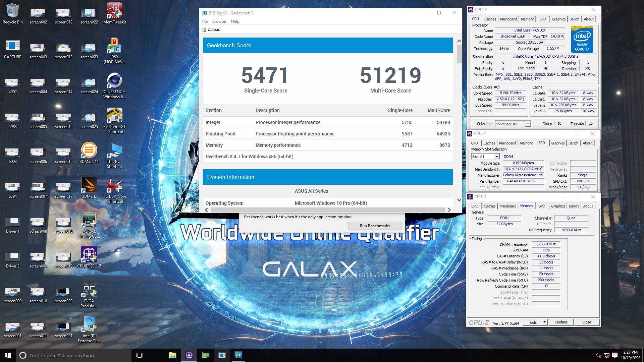Click the Upload icon in Geekbench
The image size is (644, 362).
pyautogui.click(x=204, y=29)
